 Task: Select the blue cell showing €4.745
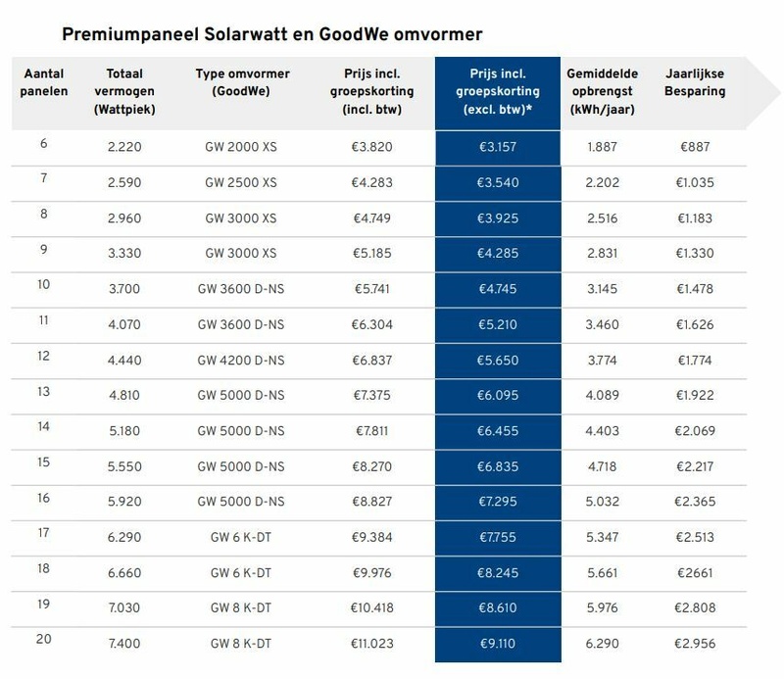[x=496, y=289]
